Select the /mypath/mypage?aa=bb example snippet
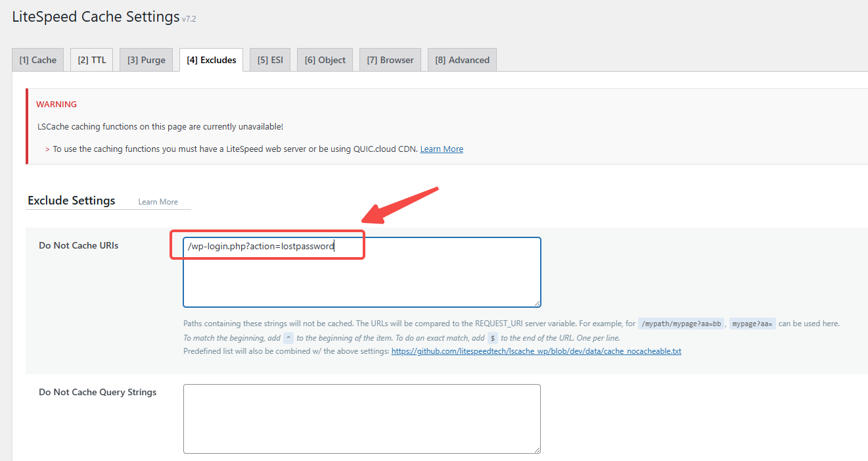868x461 pixels. pos(681,323)
